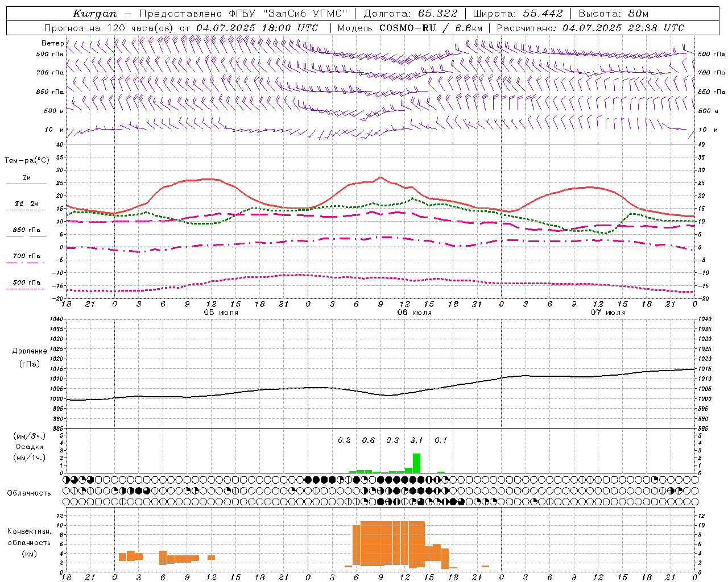This screenshot has width=728, height=582.
Task: Click the black surface pressure curve
Action: 380,394
